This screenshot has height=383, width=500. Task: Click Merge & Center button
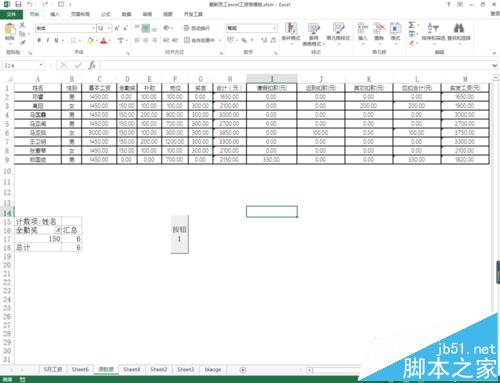[199, 40]
